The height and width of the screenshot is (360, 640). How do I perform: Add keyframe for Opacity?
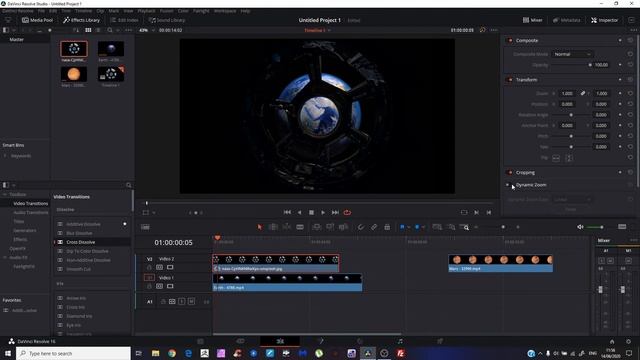[x=620, y=65]
